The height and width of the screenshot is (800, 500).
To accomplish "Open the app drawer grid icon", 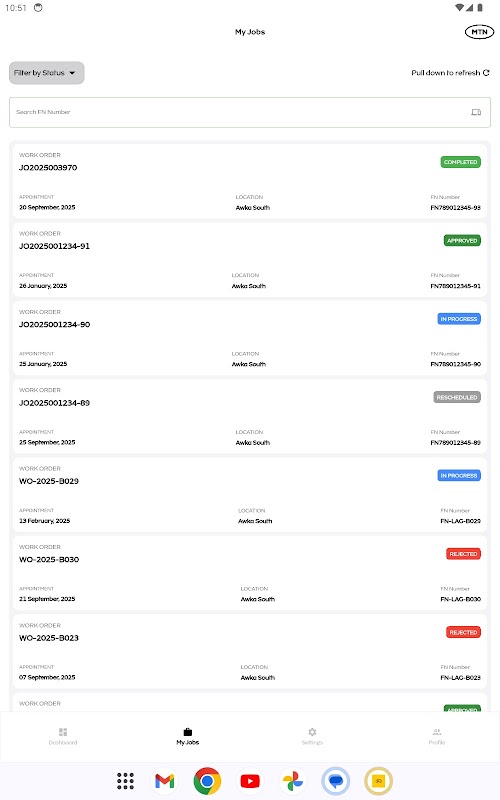I will (x=125, y=781).
